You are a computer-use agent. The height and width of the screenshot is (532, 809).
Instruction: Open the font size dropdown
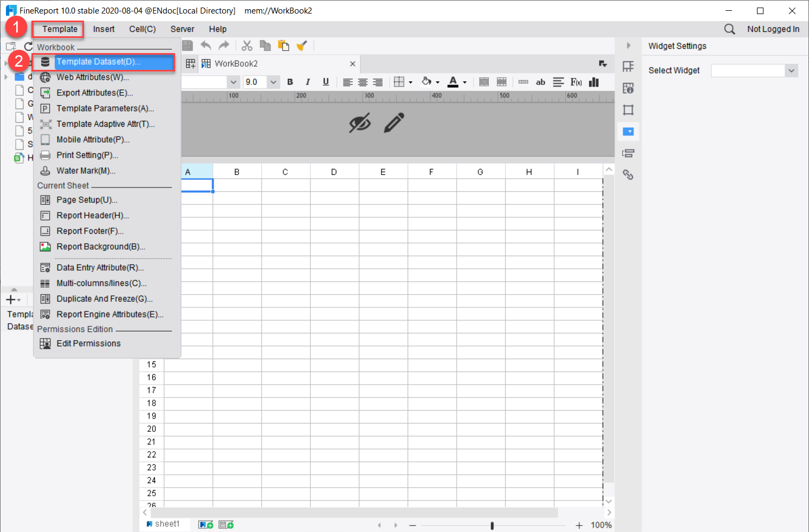tap(273, 82)
